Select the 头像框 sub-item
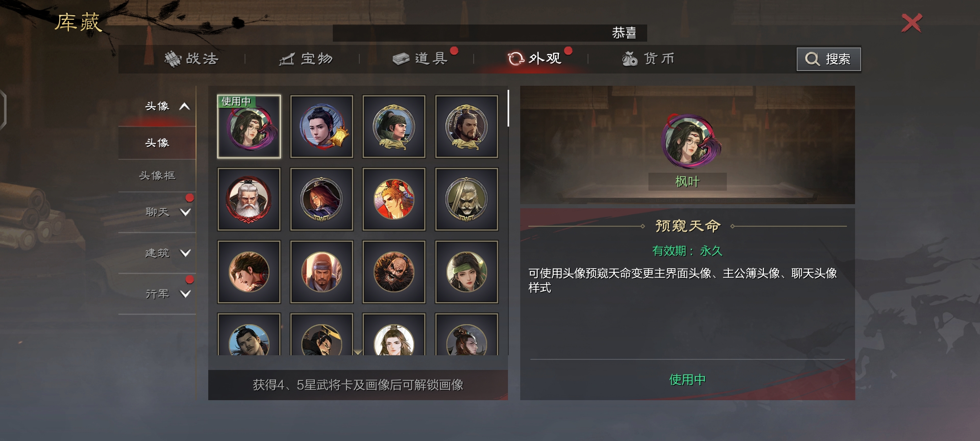 tap(157, 176)
